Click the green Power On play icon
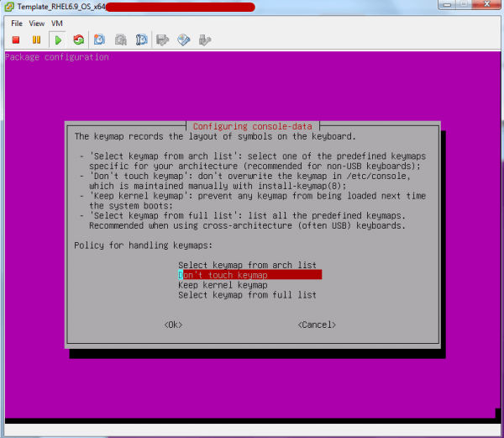The height and width of the screenshot is (438, 504). click(x=58, y=40)
